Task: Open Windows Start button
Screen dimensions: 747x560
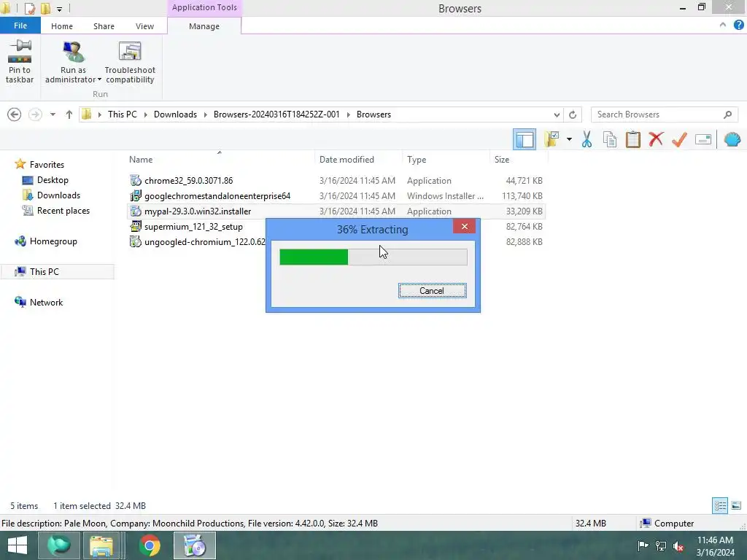Action: pos(18,545)
